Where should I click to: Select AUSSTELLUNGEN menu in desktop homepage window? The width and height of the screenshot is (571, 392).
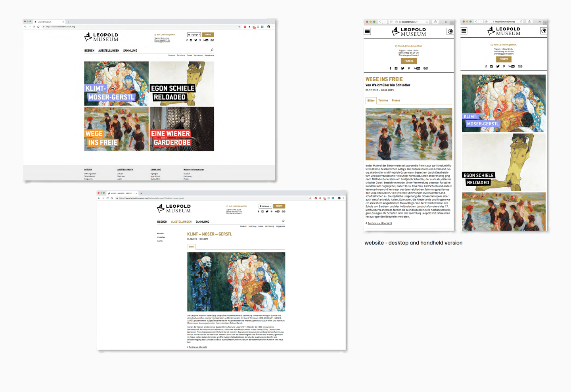point(109,51)
